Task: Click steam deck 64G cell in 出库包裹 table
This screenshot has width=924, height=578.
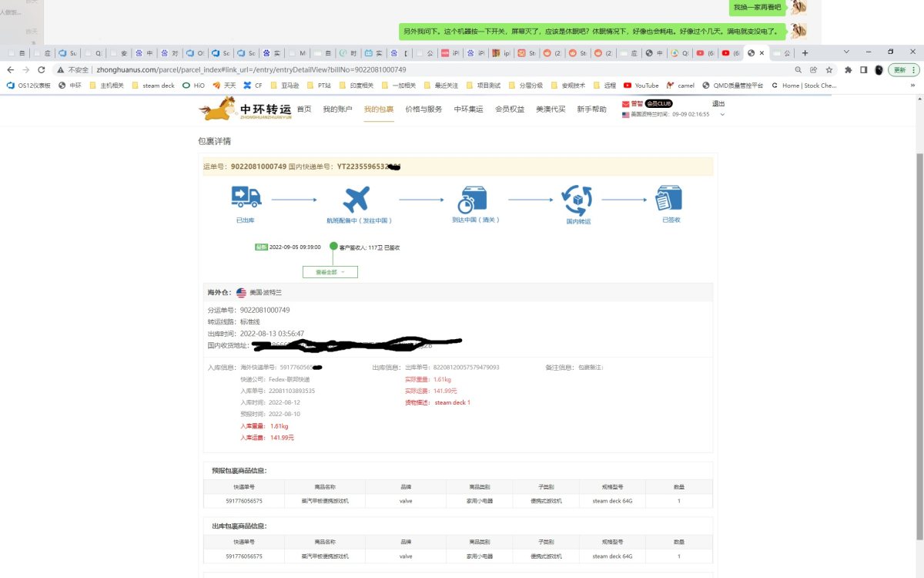Action: click(612, 556)
